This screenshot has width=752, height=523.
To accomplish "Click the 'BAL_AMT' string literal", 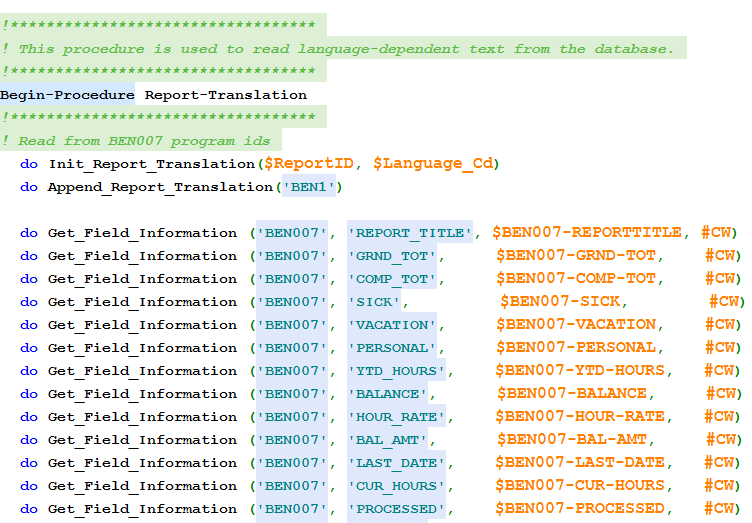I will tap(388, 440).
